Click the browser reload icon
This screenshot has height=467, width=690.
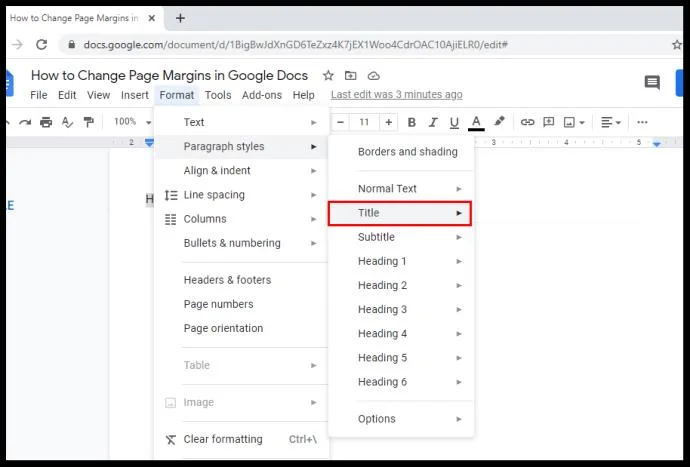point(41,44)
